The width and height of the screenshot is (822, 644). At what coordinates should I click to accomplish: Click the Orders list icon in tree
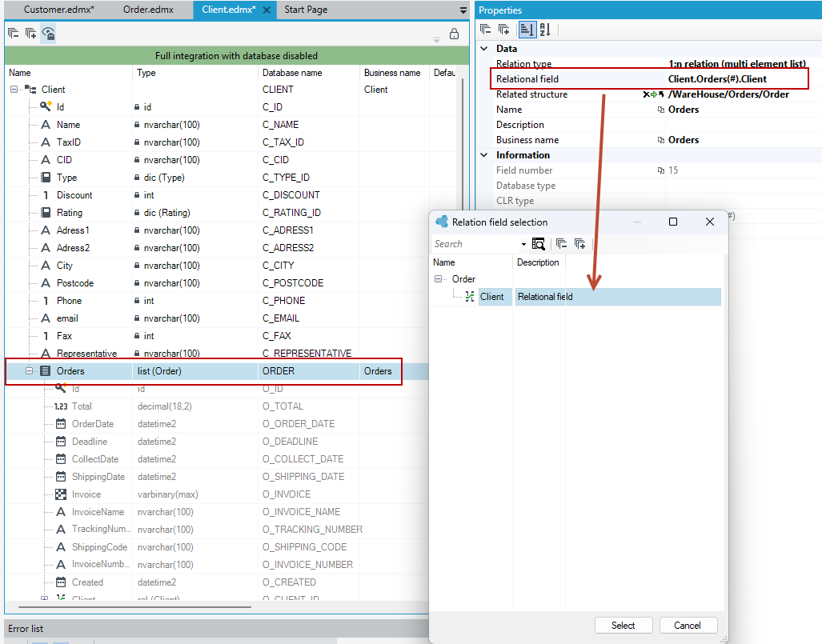[46, 371]
